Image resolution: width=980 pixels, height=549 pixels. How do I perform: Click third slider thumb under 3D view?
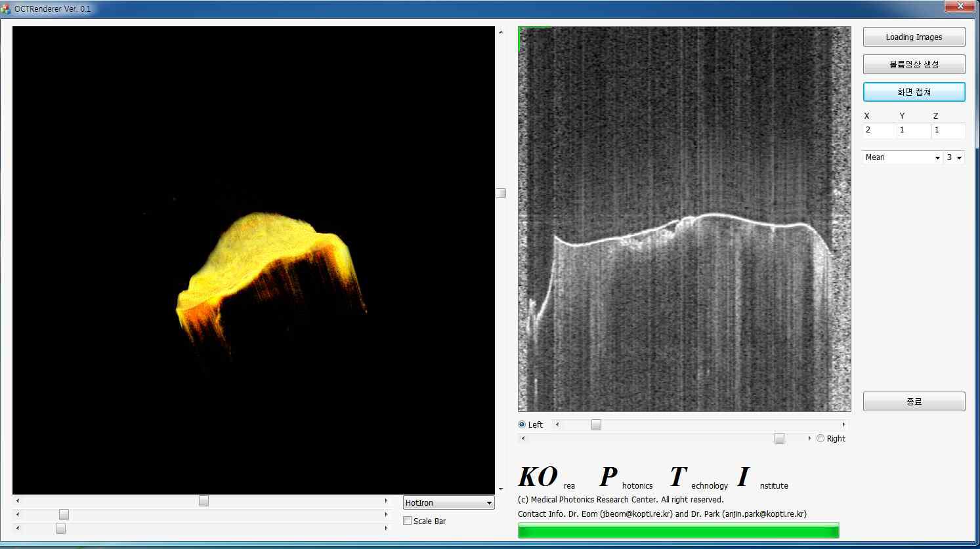pos(60,528)
